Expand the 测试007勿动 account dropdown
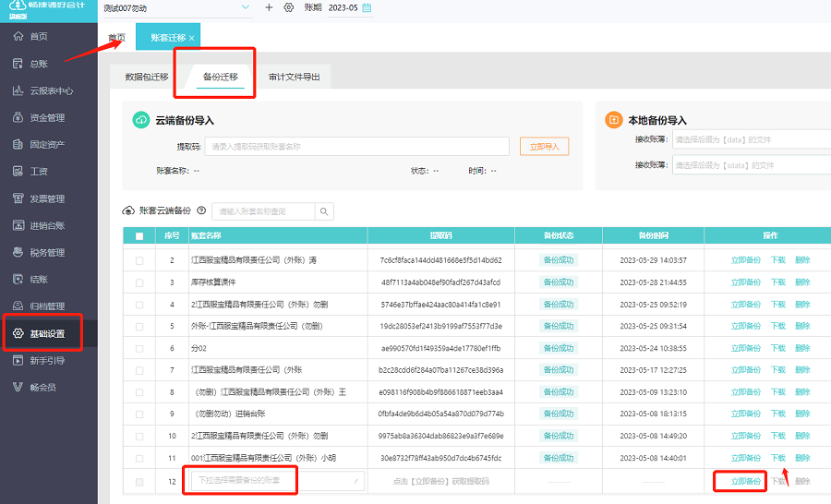 [246, 7]
